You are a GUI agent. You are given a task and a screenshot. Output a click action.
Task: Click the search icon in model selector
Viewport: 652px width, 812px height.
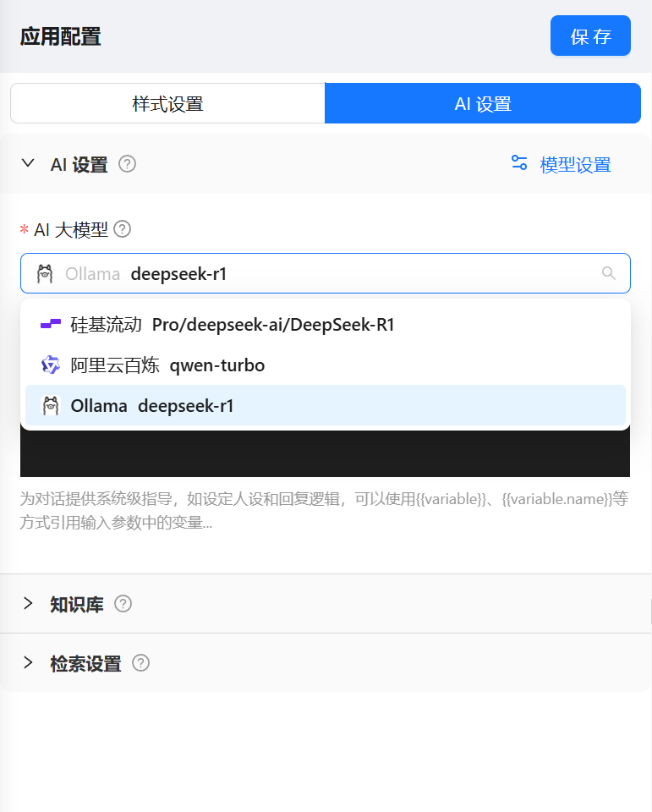(609, 273)
